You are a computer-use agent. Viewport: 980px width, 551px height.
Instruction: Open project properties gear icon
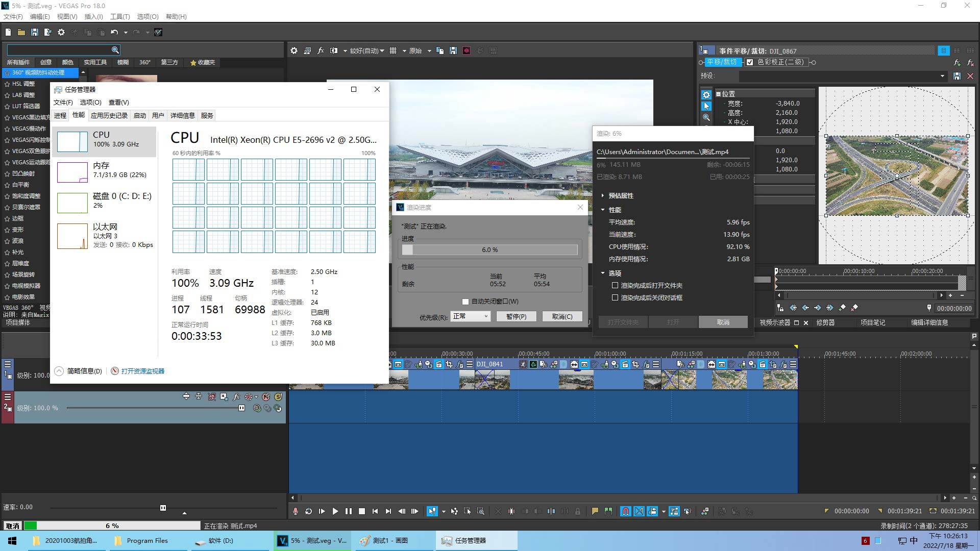61,32
